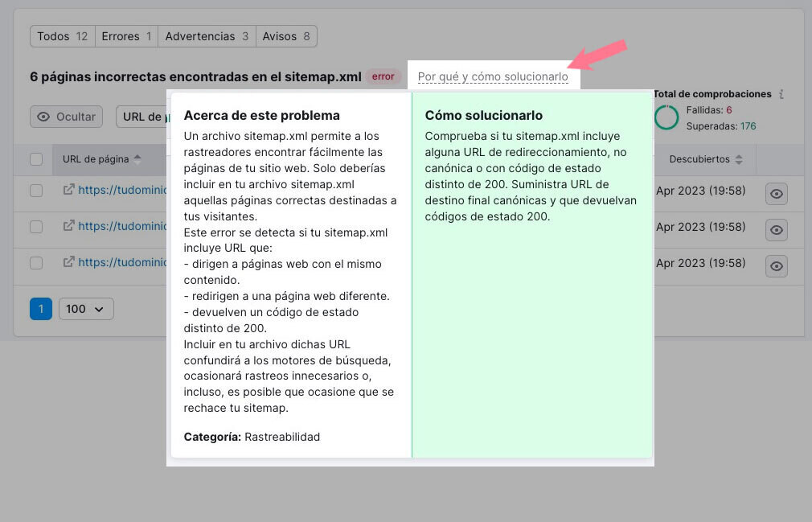
Task: View the third row using its eye icon
Action: click(x=775, y=265)
